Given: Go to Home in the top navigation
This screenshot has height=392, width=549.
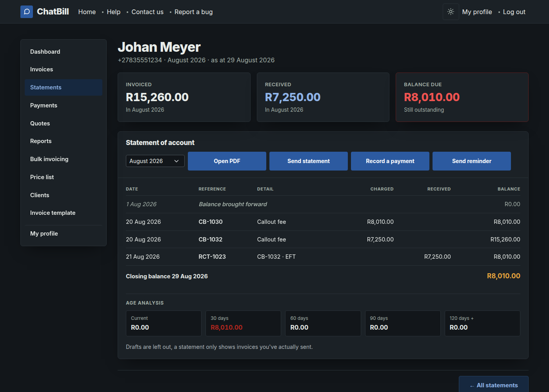Looking at the screenshot, I should pos(87,12).
